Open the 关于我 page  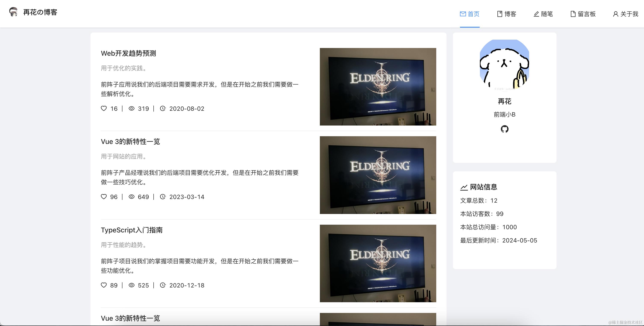pos(626,14)
